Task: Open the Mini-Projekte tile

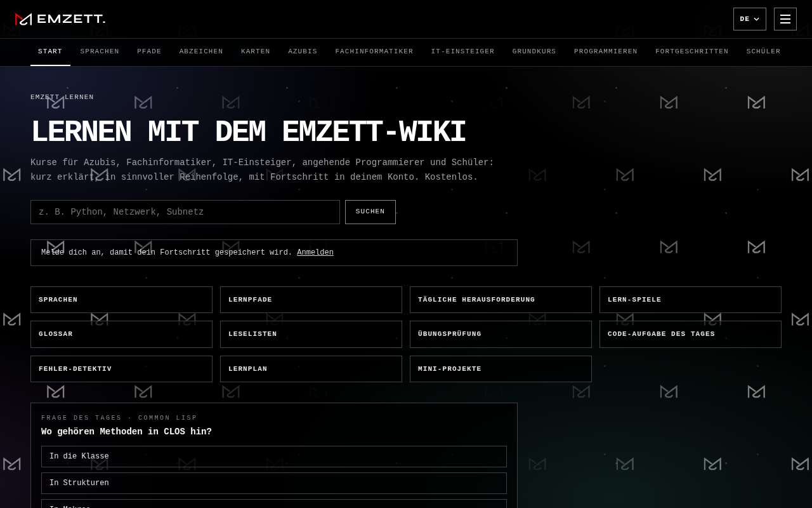Action: click(501, 369)
